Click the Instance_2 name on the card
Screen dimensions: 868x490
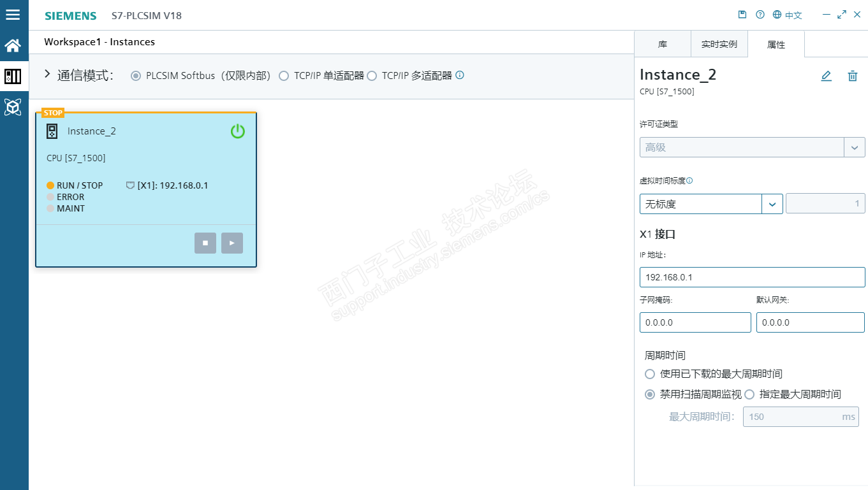(x=92, y=131)
